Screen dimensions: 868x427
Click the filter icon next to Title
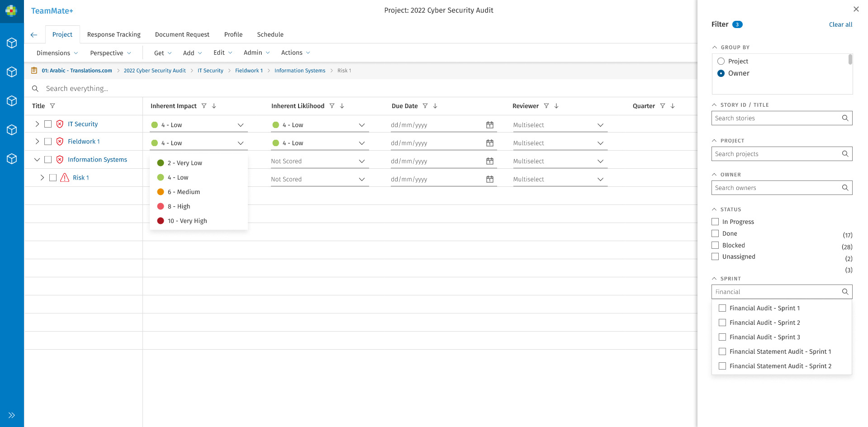point(52,106)
